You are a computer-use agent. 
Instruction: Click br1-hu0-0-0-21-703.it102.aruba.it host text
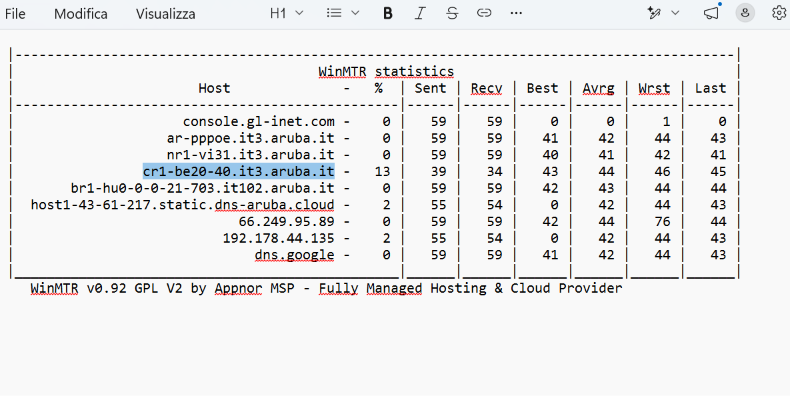coord(203,188)
